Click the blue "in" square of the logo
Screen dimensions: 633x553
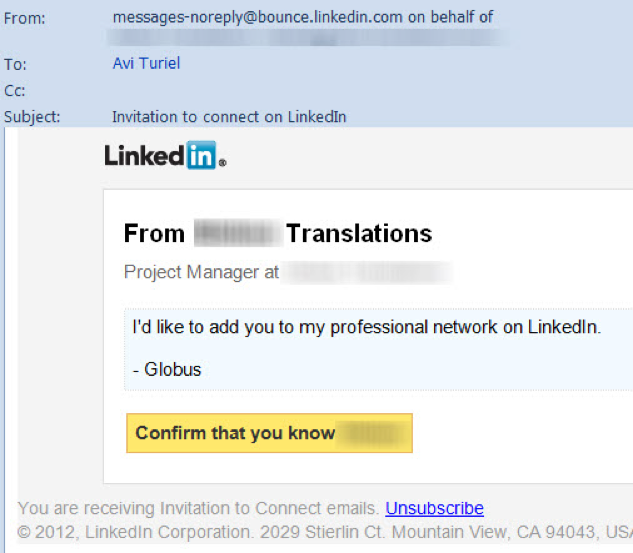201,155
